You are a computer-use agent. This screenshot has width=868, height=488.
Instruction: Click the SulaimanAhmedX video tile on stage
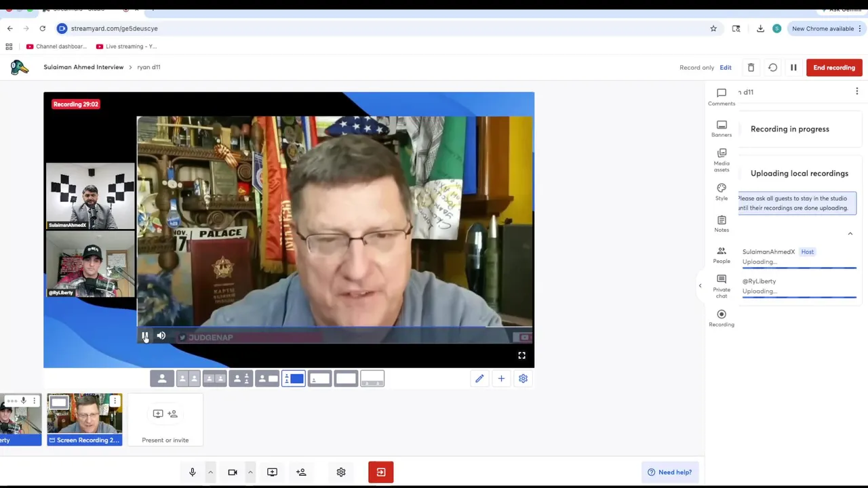point(90,196)
